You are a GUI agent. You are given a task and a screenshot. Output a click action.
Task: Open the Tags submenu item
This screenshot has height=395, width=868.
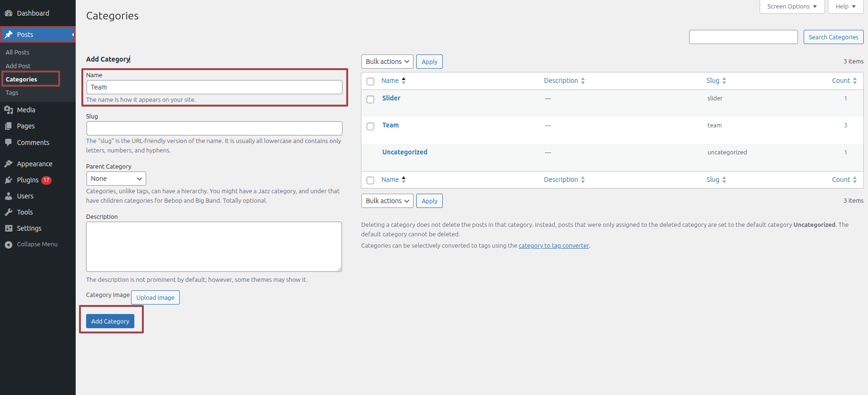tap(12, 93)
